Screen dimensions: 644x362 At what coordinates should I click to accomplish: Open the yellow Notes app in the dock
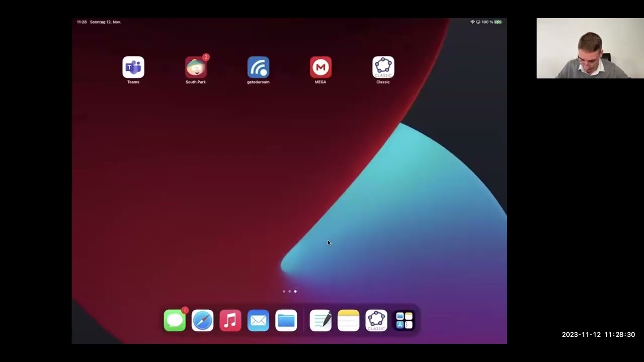[348, 321]
